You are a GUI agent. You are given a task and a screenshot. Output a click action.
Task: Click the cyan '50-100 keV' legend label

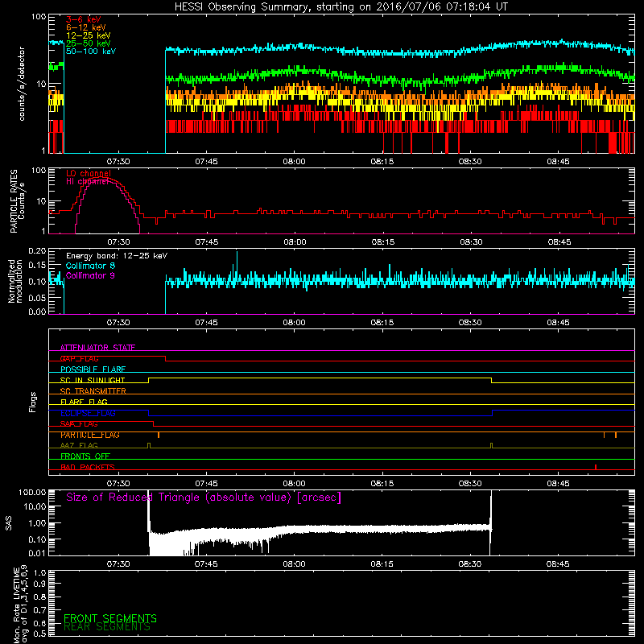pos(91,52)
